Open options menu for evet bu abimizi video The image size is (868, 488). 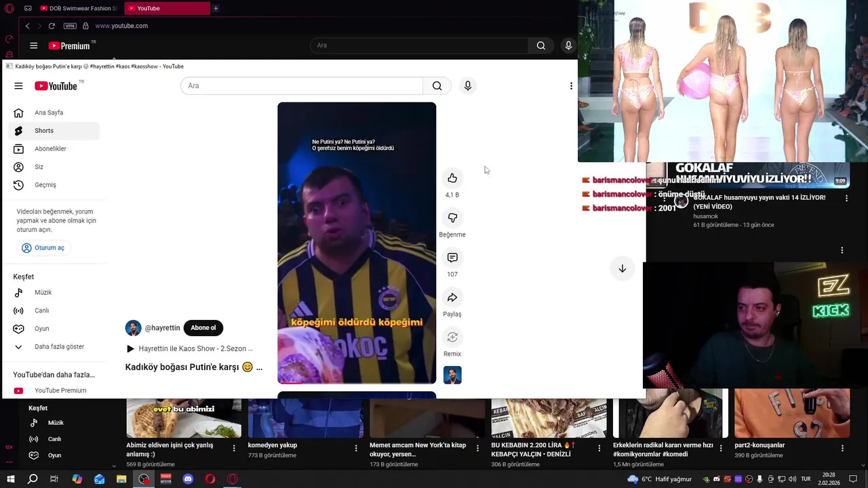[234, 448]
